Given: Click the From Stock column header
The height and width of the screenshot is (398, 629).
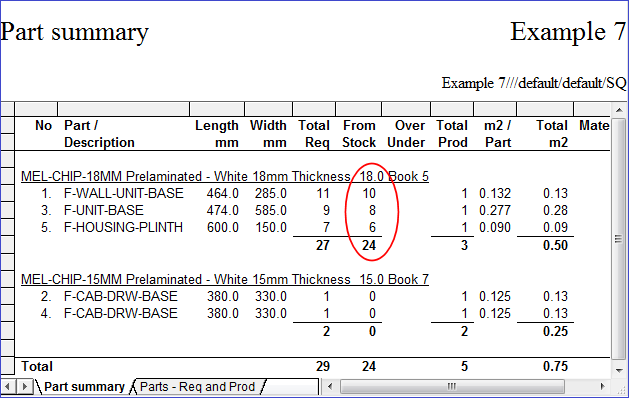Looking at the screenshot, I should point(359,134).
